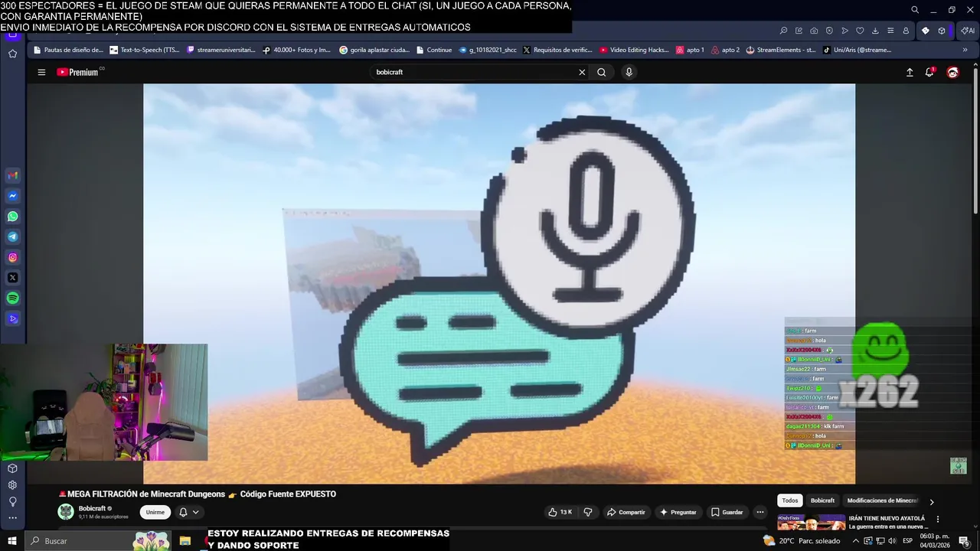
Task: Open more actions menu for the video
Action: pos(760,512)
